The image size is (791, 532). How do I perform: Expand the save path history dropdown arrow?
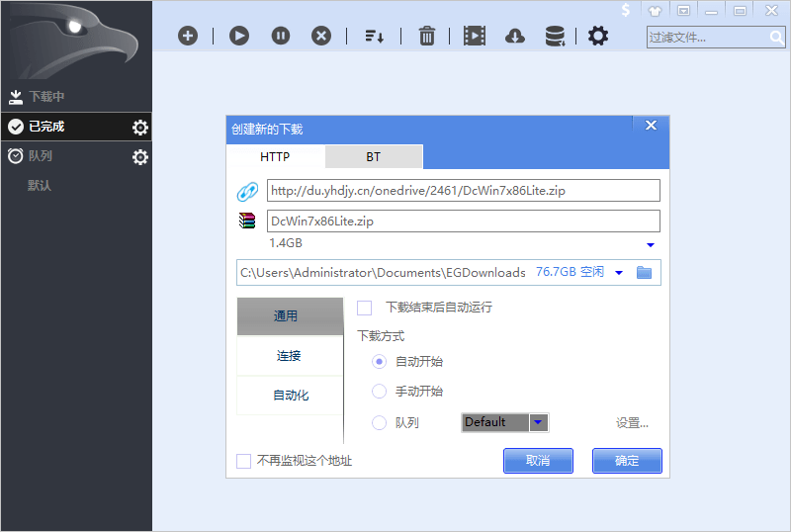coord(619,273)
